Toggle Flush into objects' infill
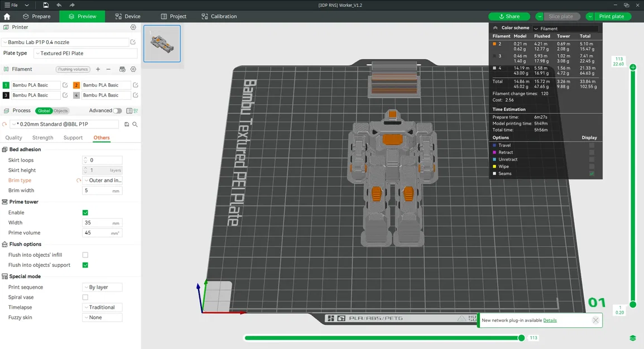This screenshot has height=349, width=644. [85, 254]
